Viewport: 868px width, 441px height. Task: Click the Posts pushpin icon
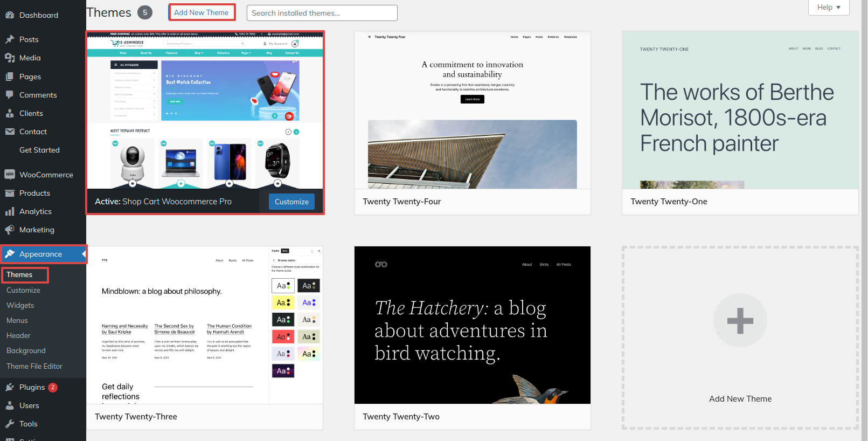click(10, 39)
